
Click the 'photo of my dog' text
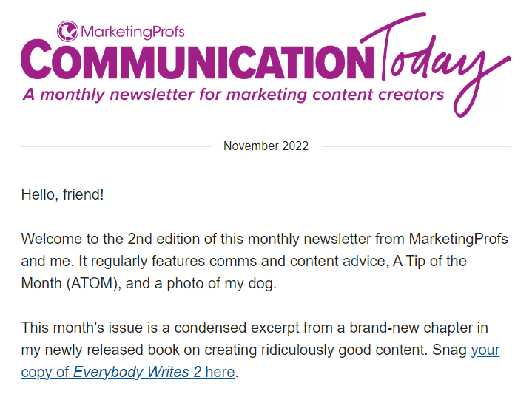tap(220, 283)
